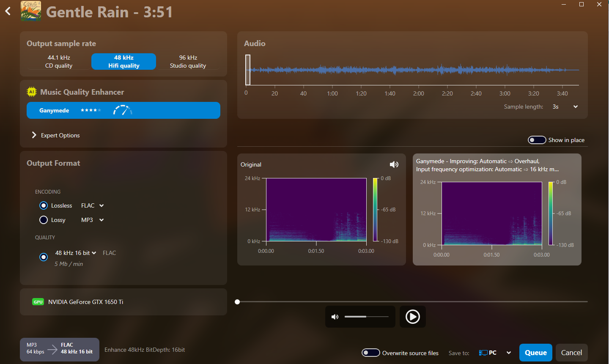Click the AI badge beside Music Quality Enhancer

pos(31,91)
